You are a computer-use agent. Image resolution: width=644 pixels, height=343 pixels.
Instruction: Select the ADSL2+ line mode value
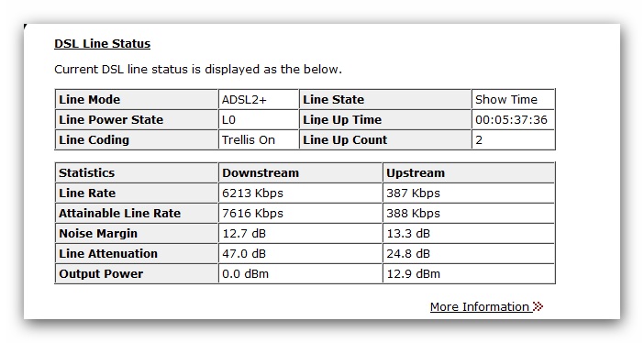(x=244, y=99)
